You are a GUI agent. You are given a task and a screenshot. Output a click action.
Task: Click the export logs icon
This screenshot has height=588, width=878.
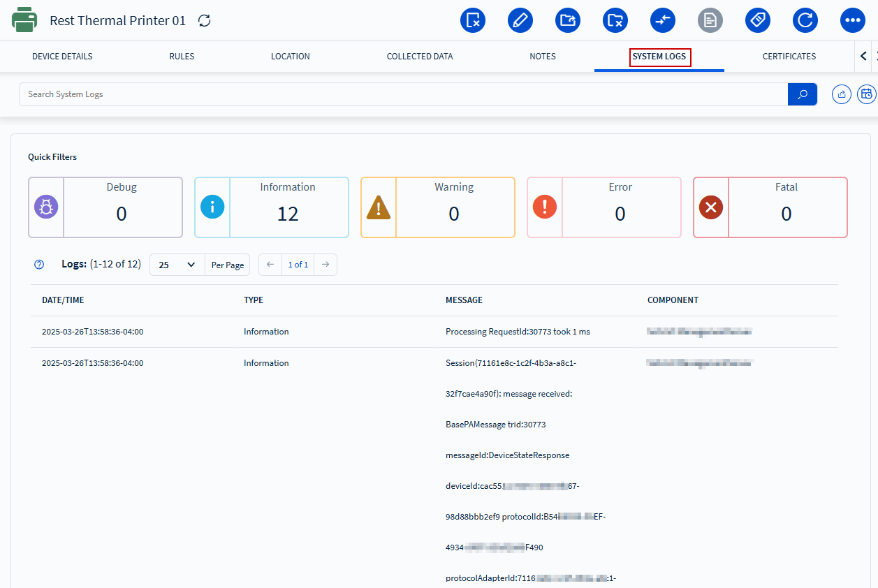coord(842,94)
